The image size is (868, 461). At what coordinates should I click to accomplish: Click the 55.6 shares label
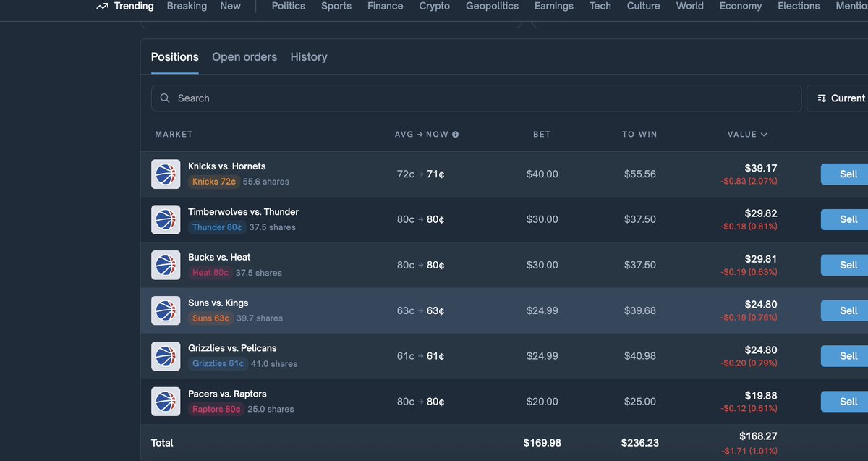(266, 182)
